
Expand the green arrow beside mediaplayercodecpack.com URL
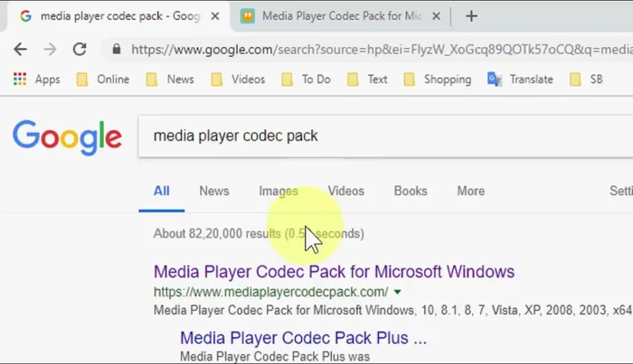398,292
